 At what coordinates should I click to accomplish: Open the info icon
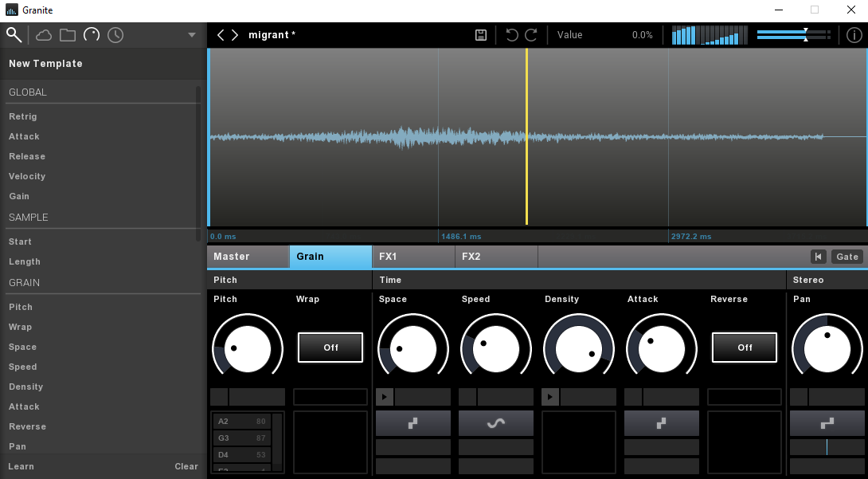854,35
